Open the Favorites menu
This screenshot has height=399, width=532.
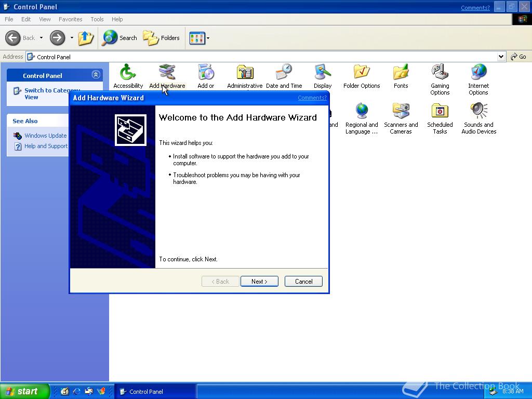70,19
